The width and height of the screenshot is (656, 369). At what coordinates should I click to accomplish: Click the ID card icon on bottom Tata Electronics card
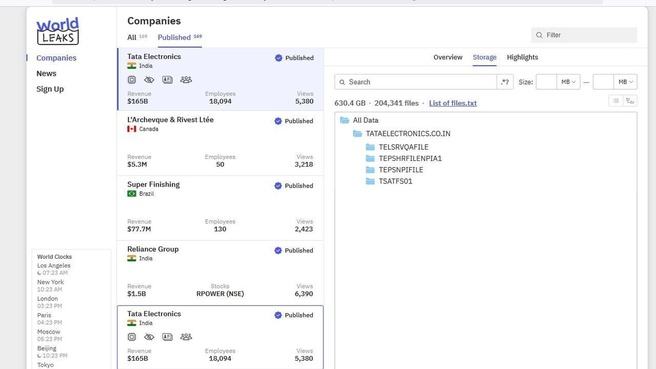point(167,337)
